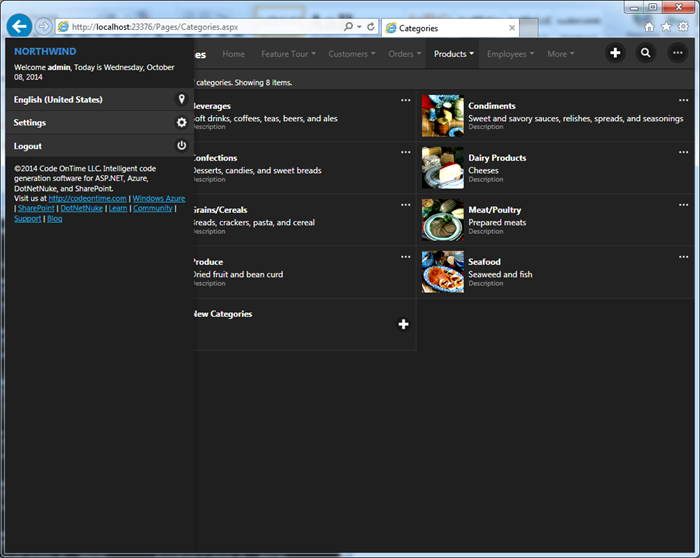This screenshot has width=700, height=558.
Task: Click the 'Cheeses' description text
Action: click(x=483, y=171)
